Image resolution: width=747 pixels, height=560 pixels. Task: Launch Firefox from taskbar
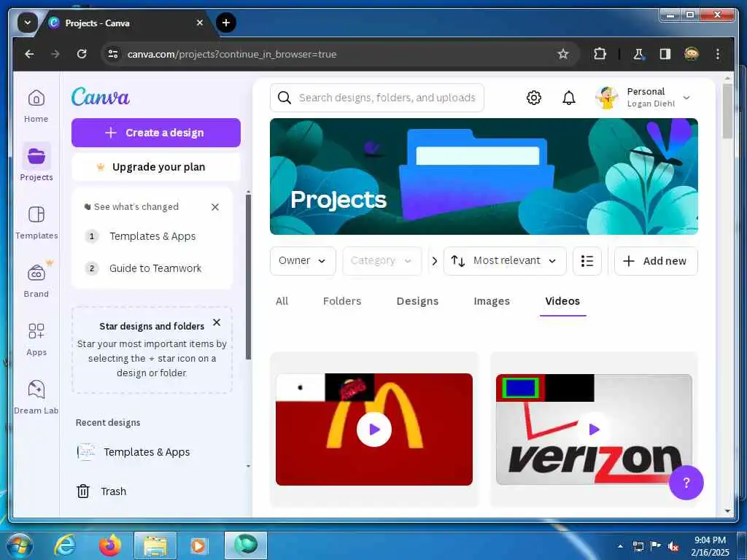coord(110,545)
